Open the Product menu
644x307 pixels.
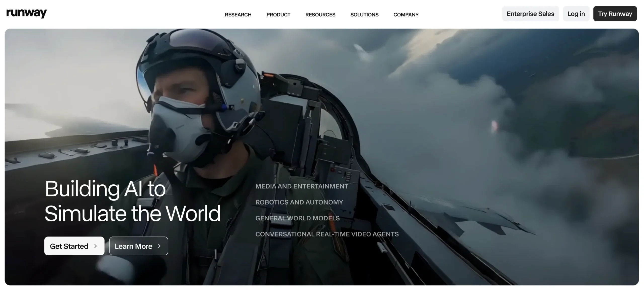point(278,15)
